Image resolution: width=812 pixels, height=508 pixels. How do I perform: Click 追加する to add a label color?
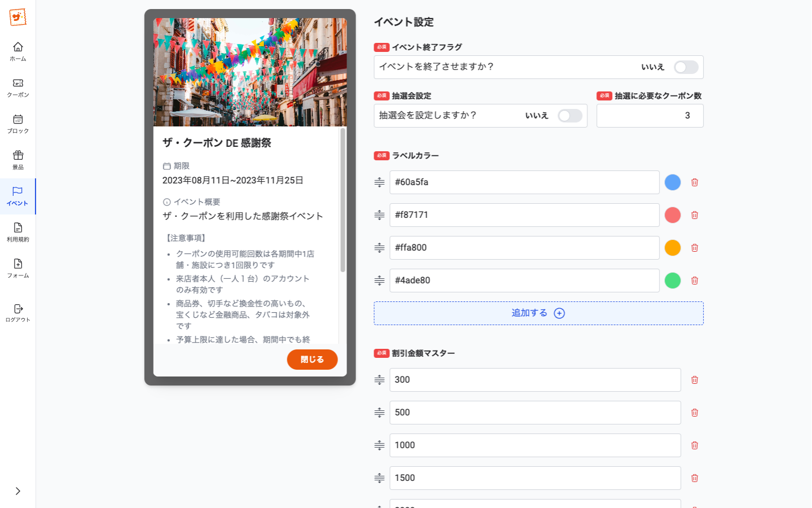[538, 313]
